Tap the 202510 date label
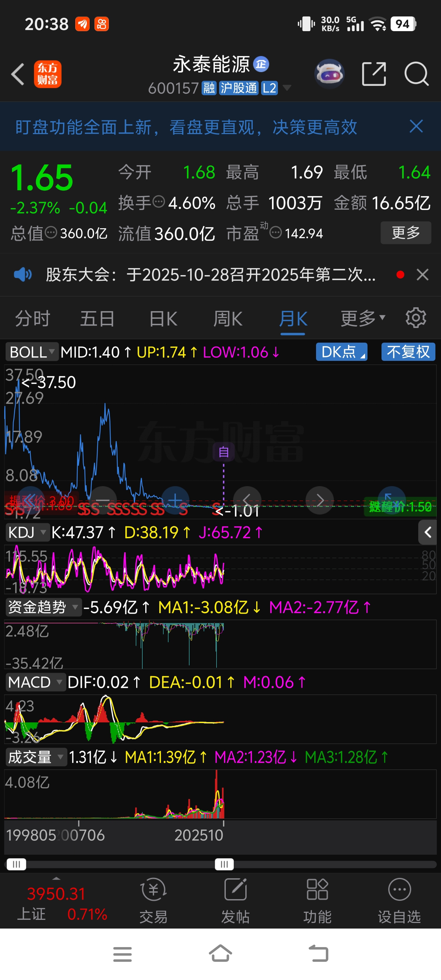This screenshot has height=980, width=441. click(x=198, y=835)
